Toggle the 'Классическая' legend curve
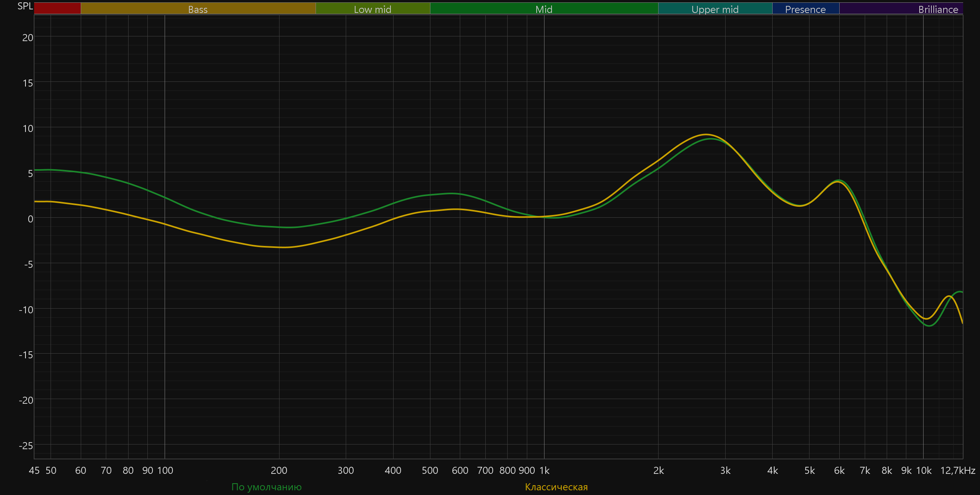Viewport: 980px width, 495px height. pos(556,487)
